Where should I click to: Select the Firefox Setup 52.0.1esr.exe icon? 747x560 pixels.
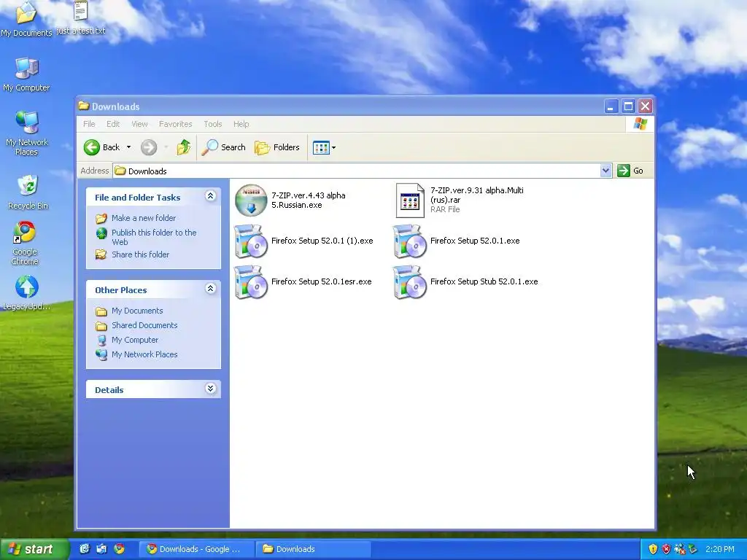251,282
